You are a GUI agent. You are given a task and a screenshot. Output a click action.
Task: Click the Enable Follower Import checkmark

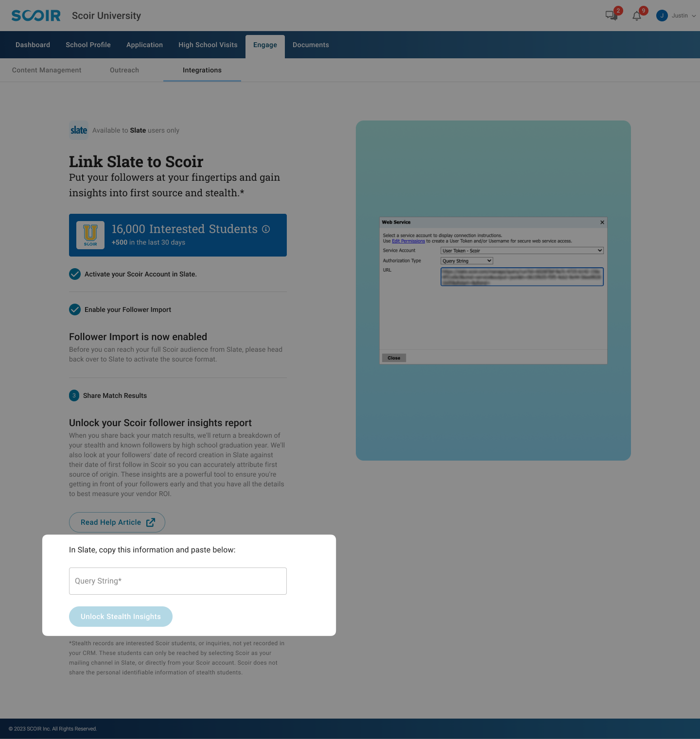[x=75, y=309]
